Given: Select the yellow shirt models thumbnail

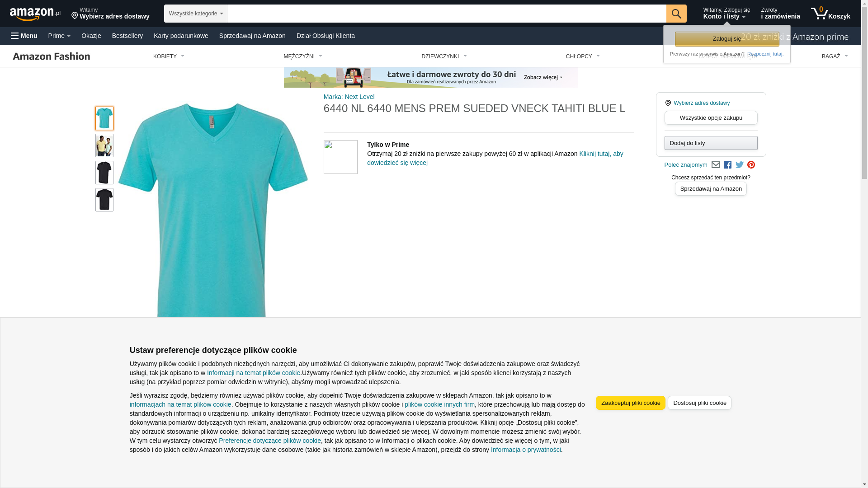Looking at the screenshot, I should (104, 145).
